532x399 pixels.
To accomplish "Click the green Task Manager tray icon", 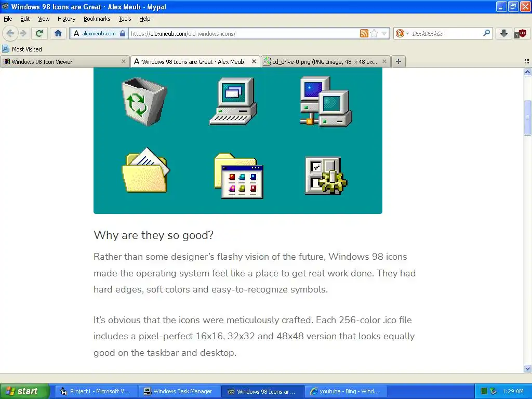I will tap(484, 391).
